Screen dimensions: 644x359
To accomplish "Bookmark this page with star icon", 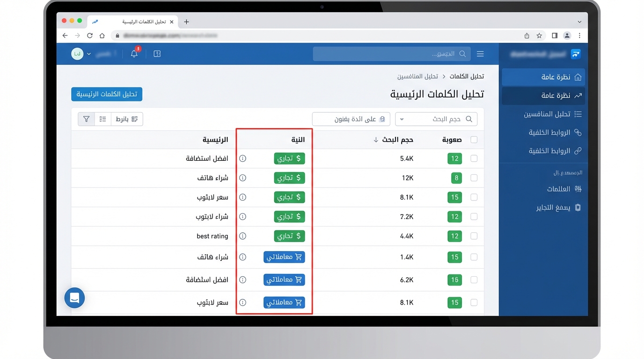I will click(539, 36).
